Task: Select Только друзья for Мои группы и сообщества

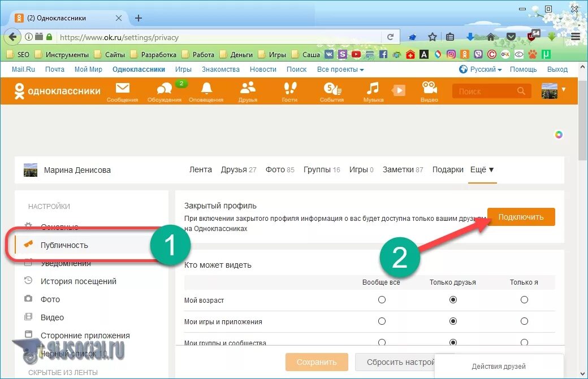Action: [x=453, y=342]
